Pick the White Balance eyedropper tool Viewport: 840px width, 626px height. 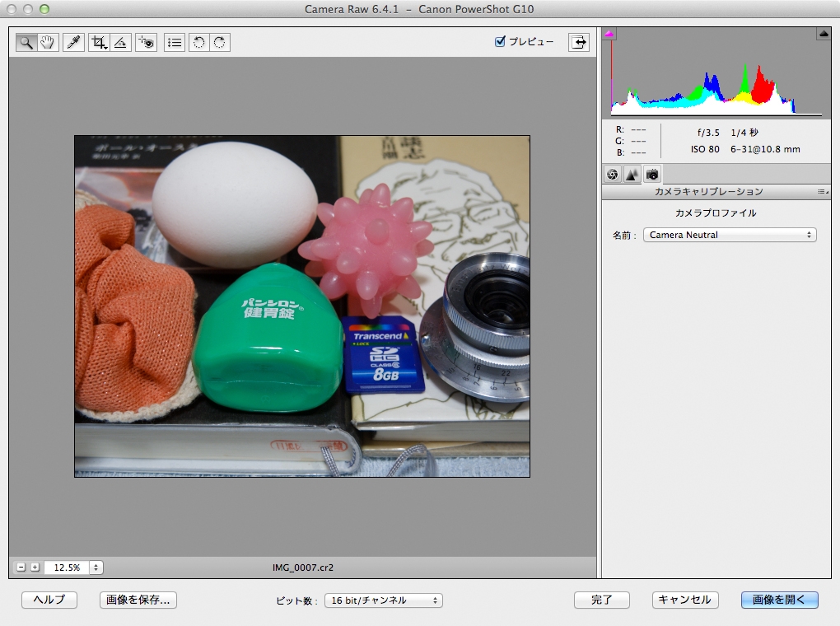click(x=75, y=43)
